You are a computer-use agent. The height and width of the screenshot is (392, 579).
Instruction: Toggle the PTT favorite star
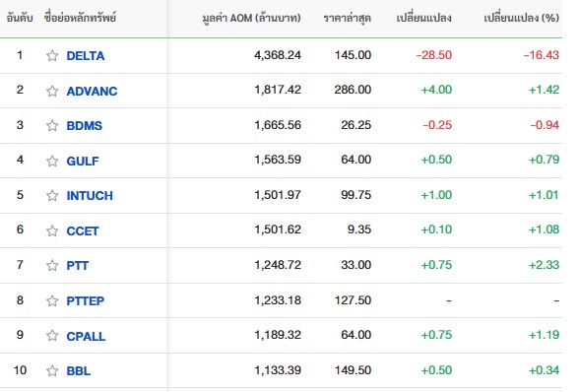click(52, 265)
